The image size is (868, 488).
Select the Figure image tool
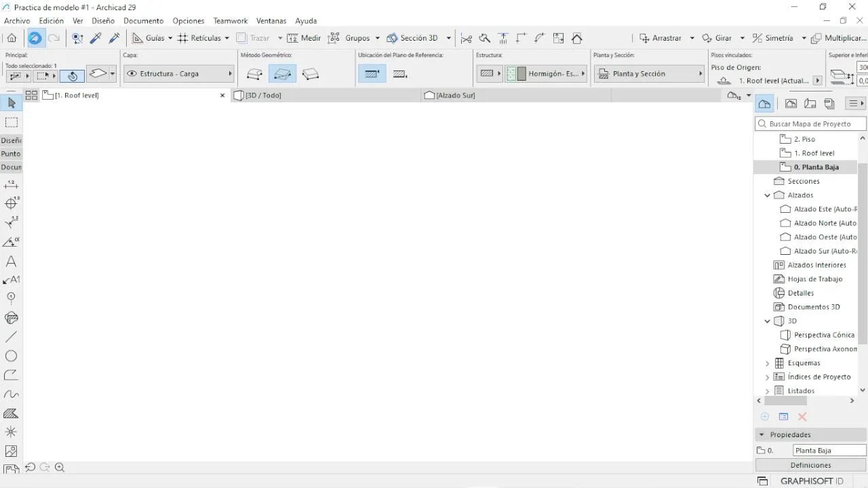click(x=12, y=451)
